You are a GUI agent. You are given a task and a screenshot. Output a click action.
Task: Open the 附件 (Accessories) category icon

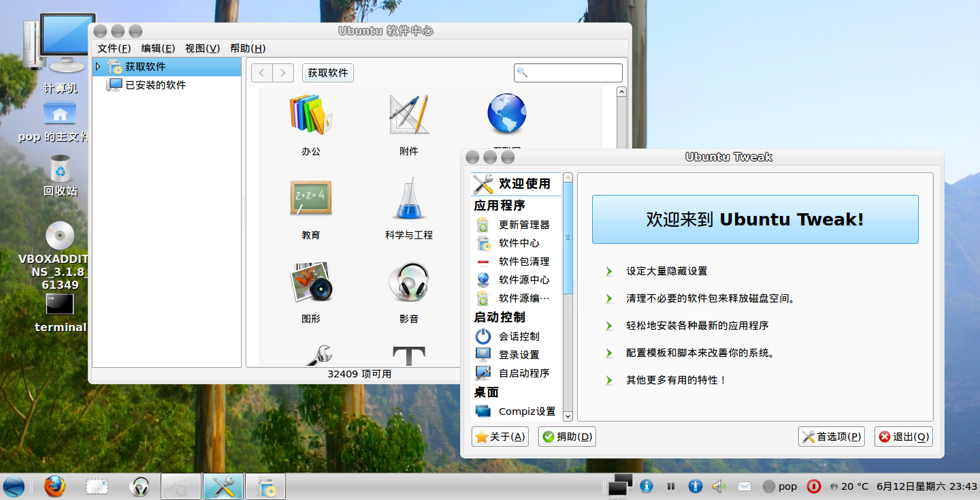coord(409,114)
